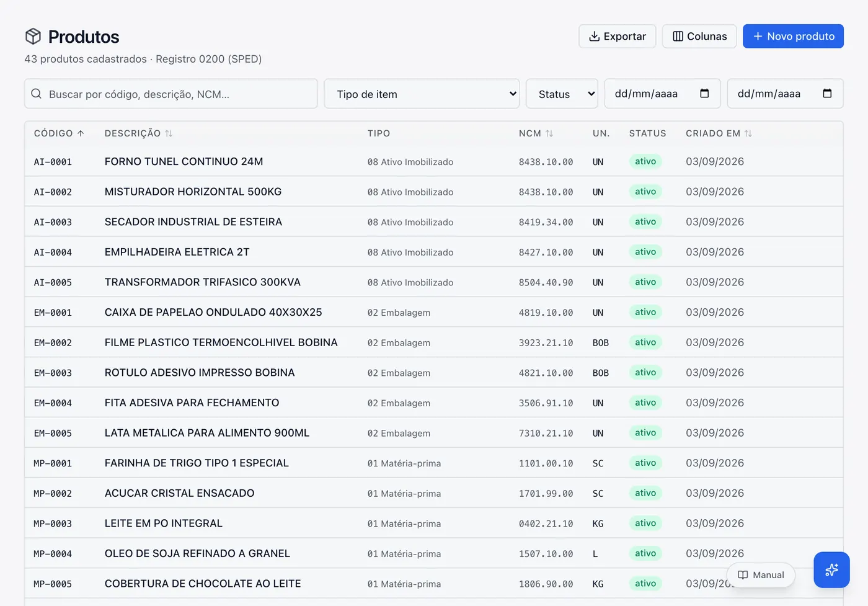Click the magnifier search icon
868x606 pixels.
click(x=37, y=94)
